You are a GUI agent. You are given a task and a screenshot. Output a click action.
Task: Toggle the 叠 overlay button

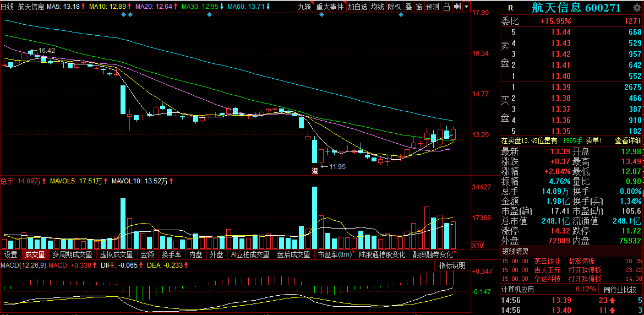(408, 7)
